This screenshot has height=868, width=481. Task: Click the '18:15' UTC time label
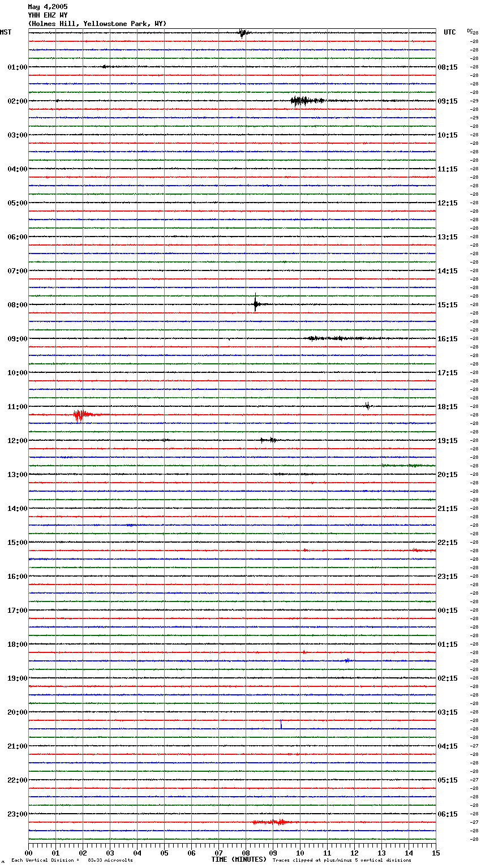point(448,407)
